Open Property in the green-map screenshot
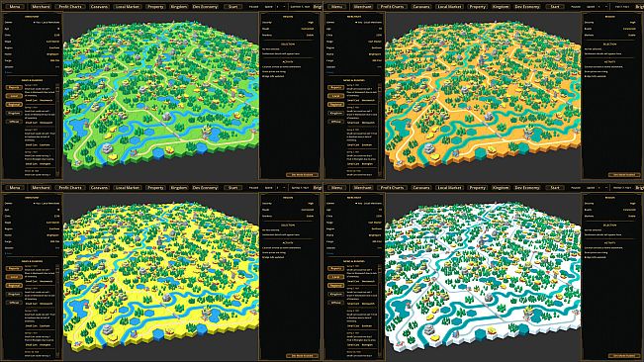Viewport: 644px width, 362px height. coord(155,7)
